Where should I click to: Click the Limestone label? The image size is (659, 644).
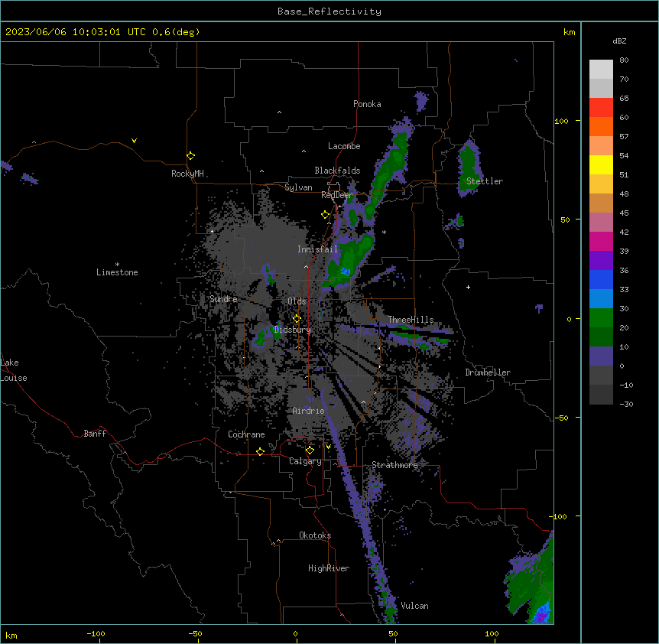[x=117, y=272]
